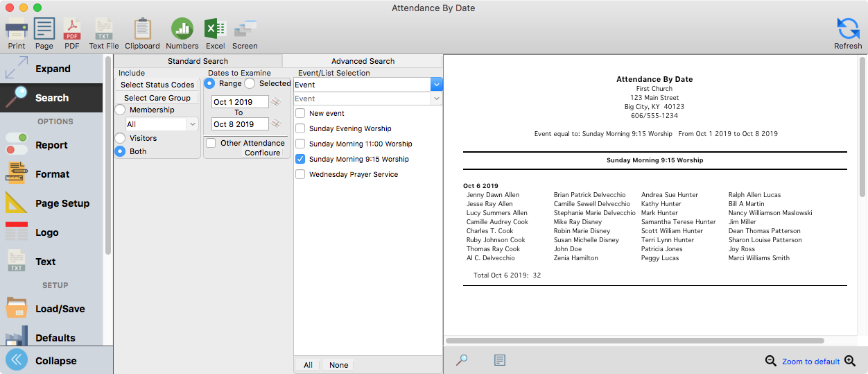Check the Sunday Evening Worship checkbox

[300, 128]
